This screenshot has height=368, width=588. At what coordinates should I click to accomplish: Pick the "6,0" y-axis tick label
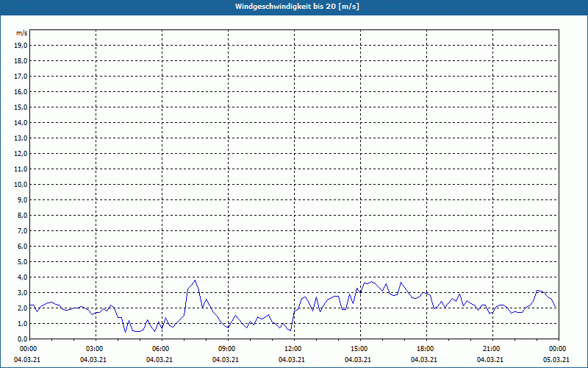click(23, 247)
